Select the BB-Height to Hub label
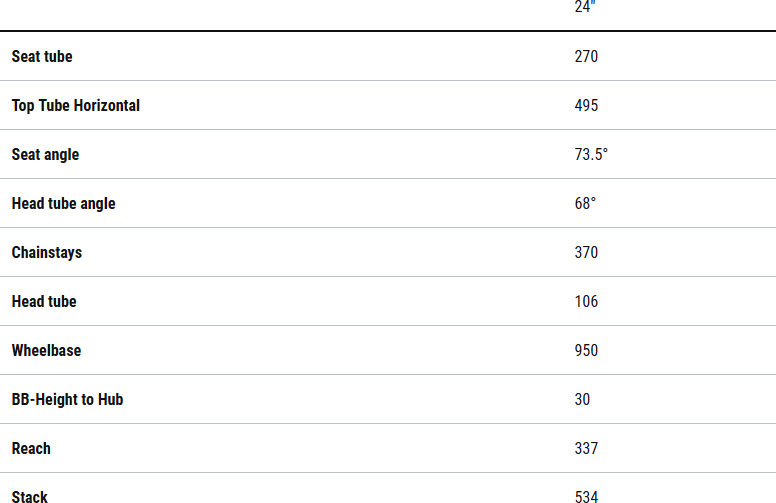Screen dimensions: 776x503 (x=67, y=400)
